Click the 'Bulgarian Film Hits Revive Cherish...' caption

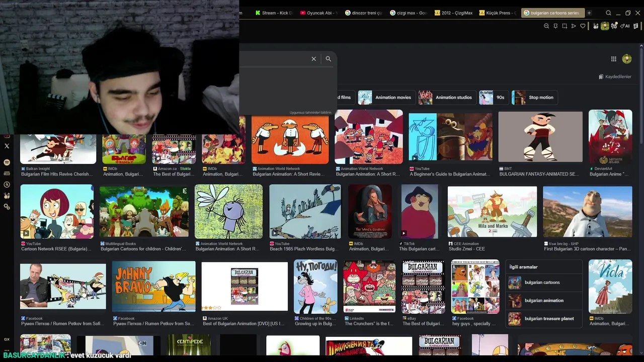(x=57, y=174)
